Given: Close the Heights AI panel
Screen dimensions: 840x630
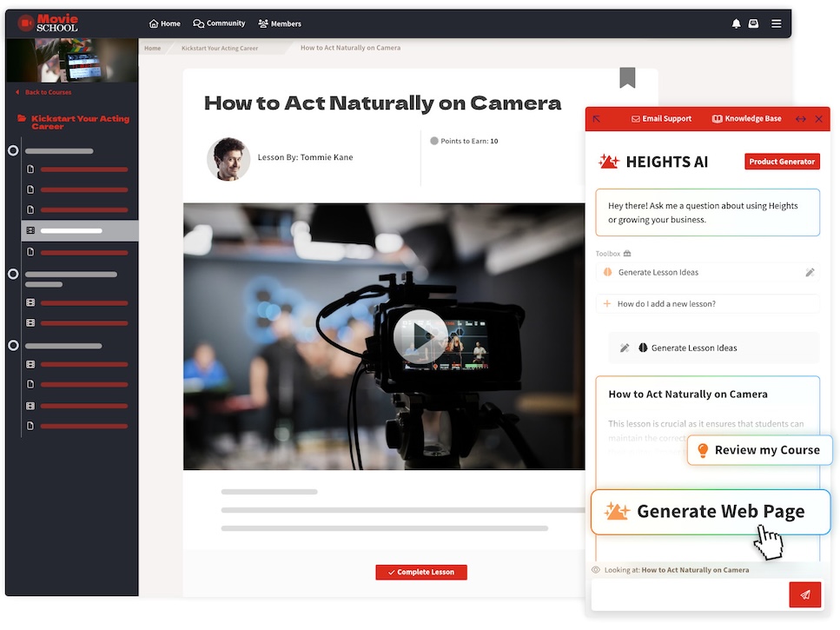Looking at the screenshot, I should (x=818, y=119).
